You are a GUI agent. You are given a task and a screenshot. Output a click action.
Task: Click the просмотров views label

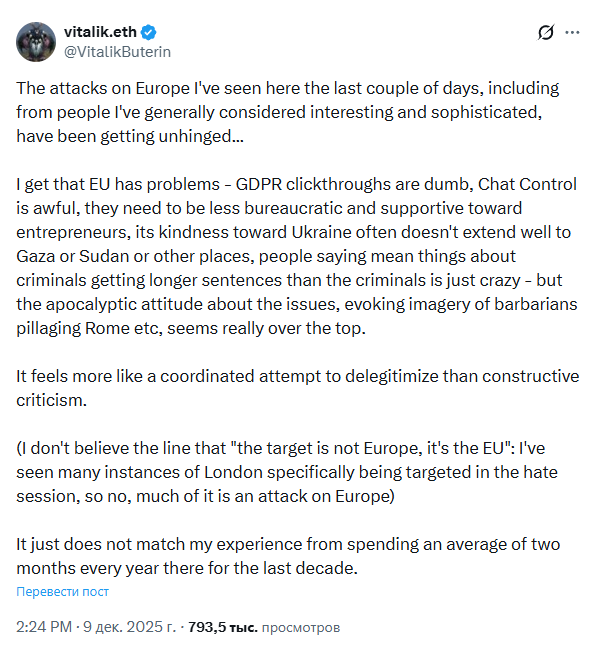[x=301, y=627]
